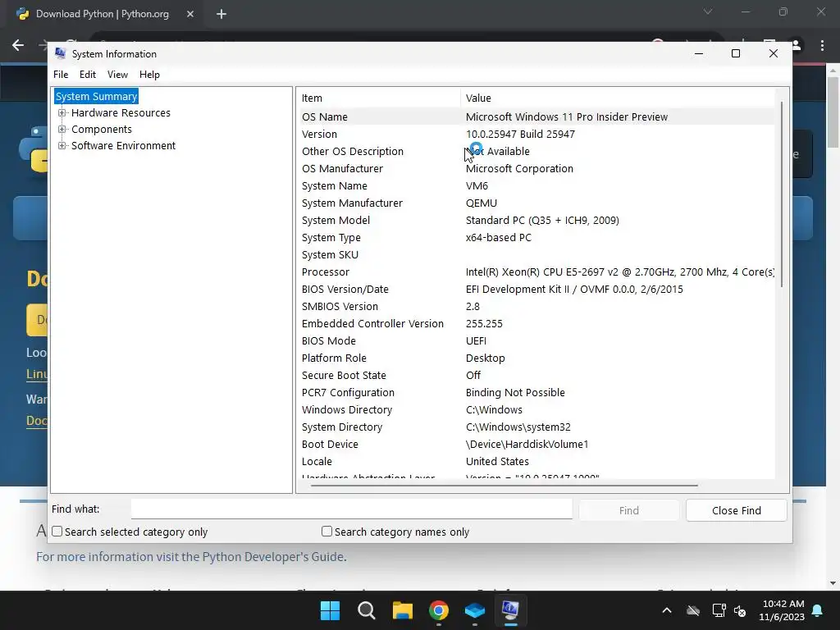Select the Download Python browser tab
This screenshot has height=630, width=840.
tap(102, 14)
